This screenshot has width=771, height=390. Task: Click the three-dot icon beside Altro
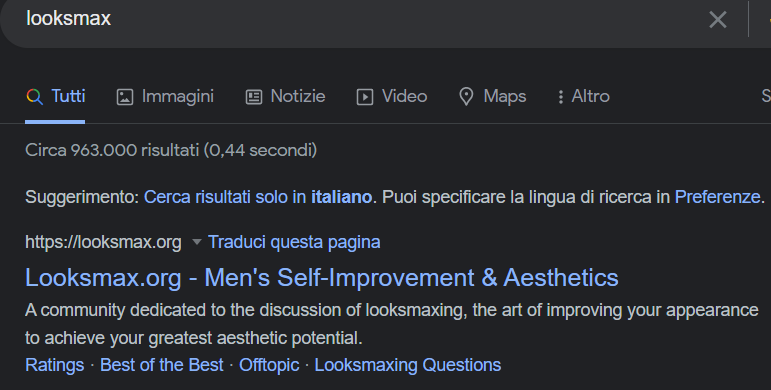tap(561, 97)
